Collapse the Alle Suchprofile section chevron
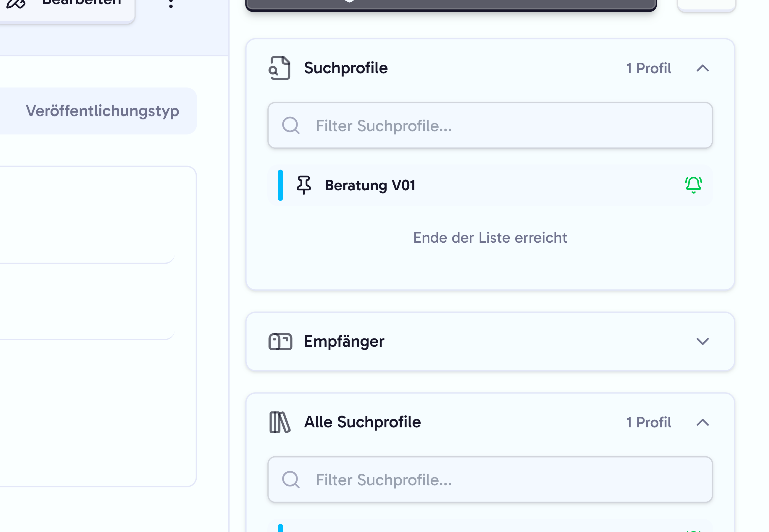The image size is (769, 532). point(702,422)
